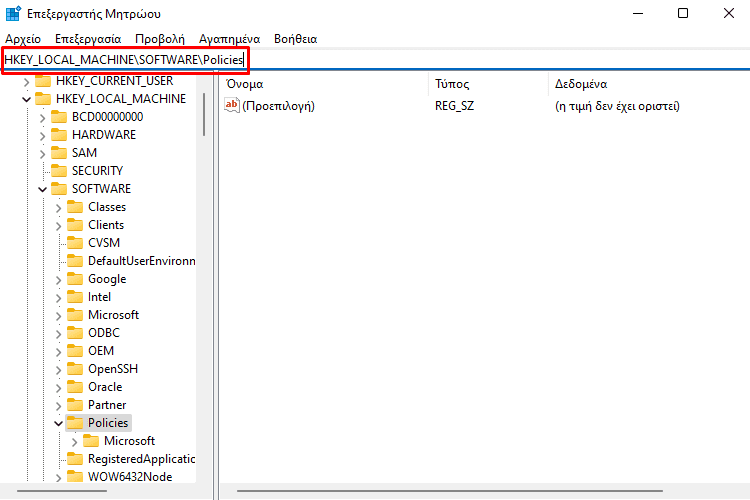
Task: Select the HKEY_CURRENT_USER tree item
Action: tap(114, 81)
